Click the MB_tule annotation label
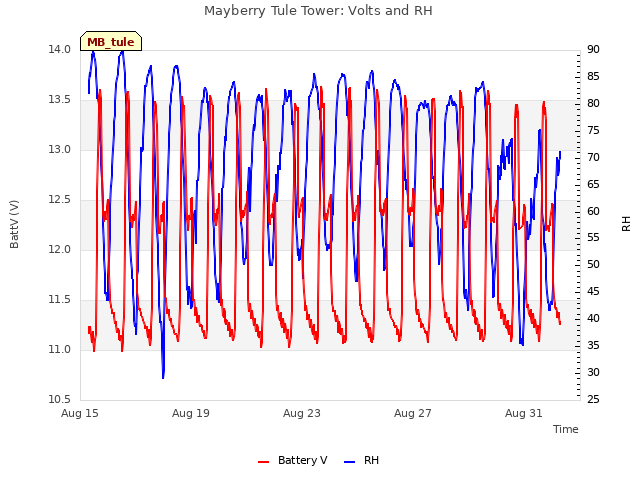Image resolution: width=640 pixels, height=480 pixels. tap(111, 41)
